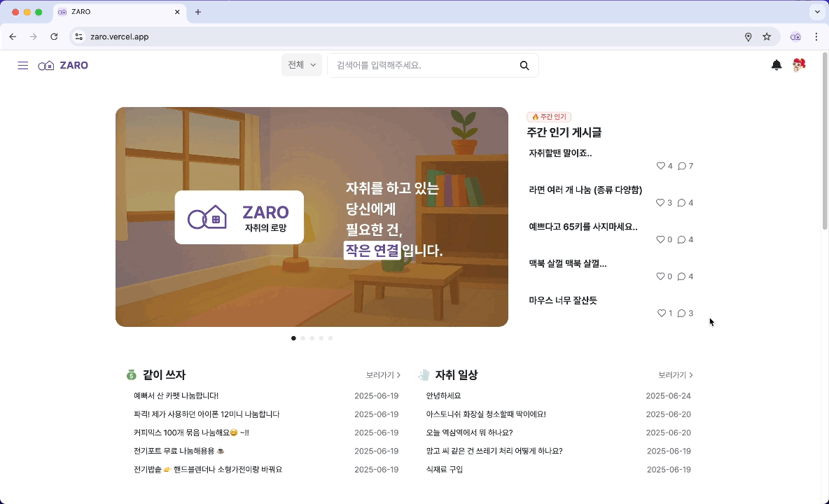Reload the zaro.vercel.app page
The height and width of the screenshot is (504, 829).
click(54, 36)
